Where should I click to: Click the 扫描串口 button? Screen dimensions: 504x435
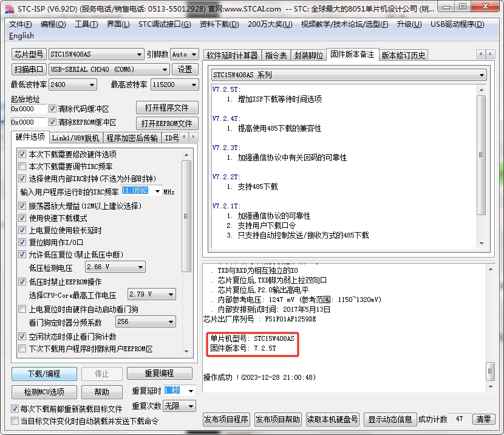(x=29, y=69)
